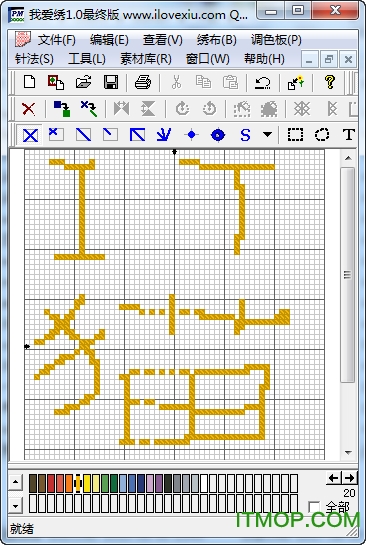The height and width of the screenshot is (545, 366).
Task: Click the New blank pattern icon
Action: coord(30,82)
